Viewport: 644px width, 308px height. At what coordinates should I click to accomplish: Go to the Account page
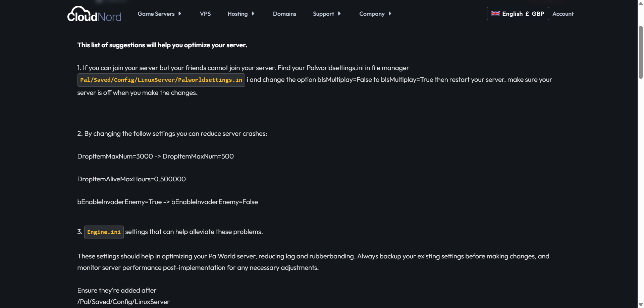pyautogui.click(x=563, y=14)
